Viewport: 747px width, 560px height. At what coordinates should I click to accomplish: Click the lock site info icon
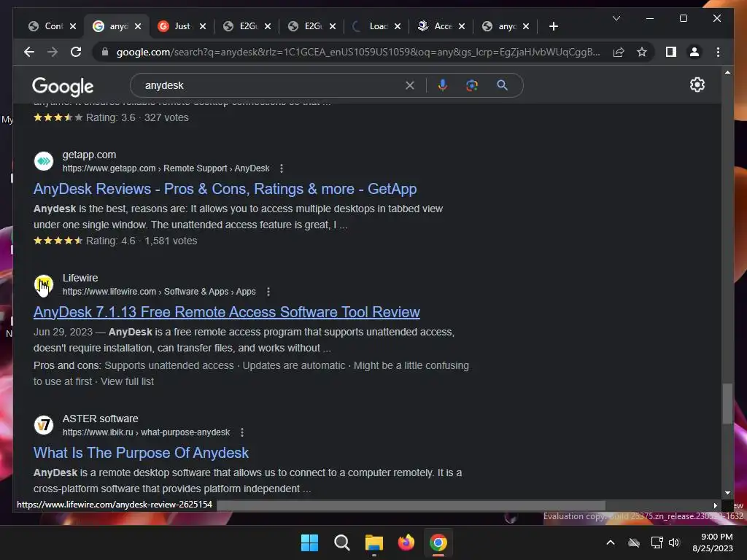(x=105, y=52)
